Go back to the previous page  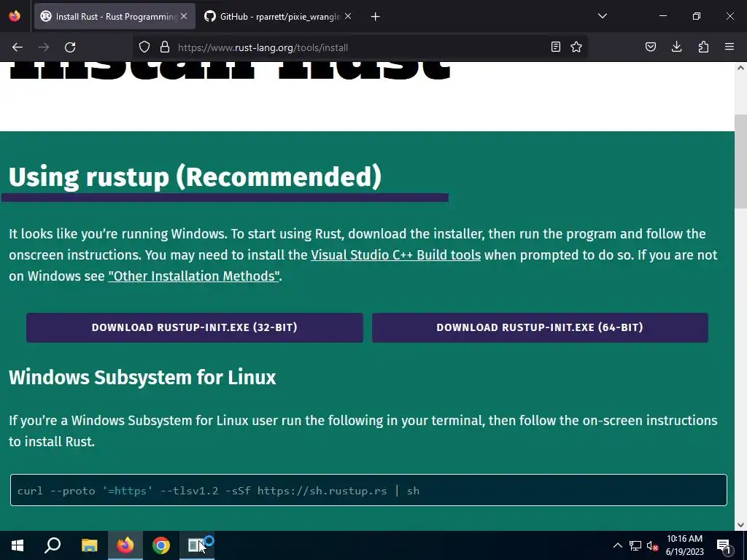click(18, 47)
